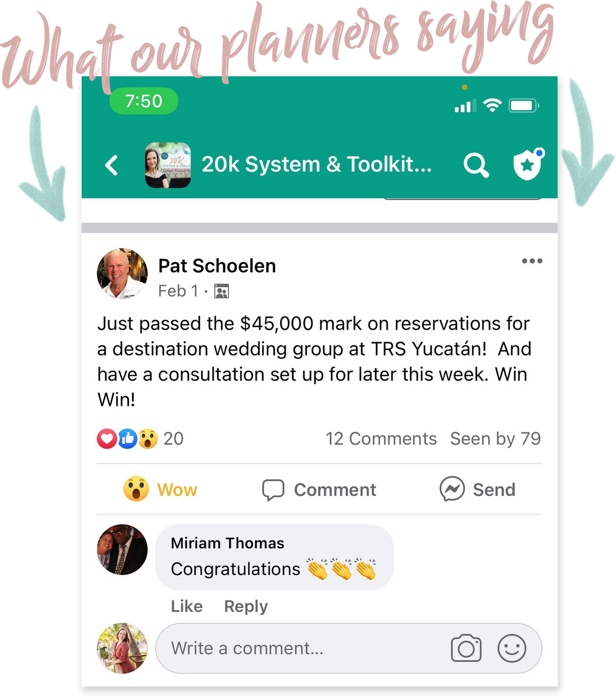
Task: Open the 20k System & Toolkit group title
Action: (317, 164)
